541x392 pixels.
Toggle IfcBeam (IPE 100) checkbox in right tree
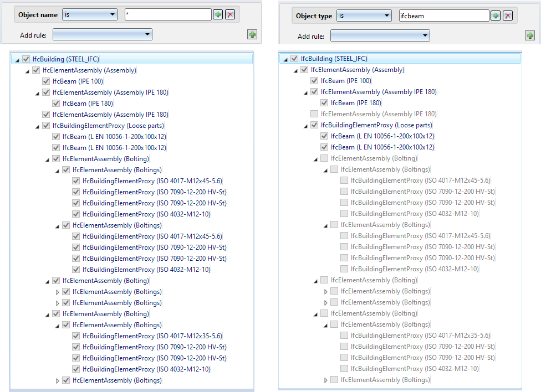click(314, 81)
